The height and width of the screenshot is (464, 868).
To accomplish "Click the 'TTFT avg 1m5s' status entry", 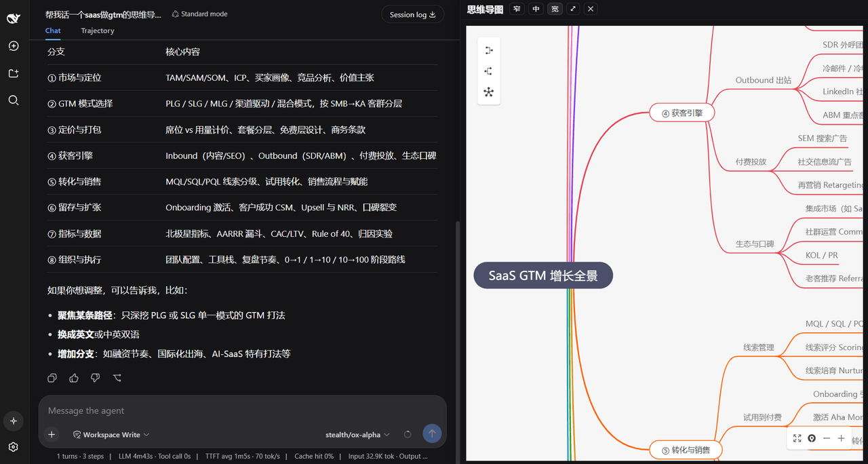I will pyautogui.click(x=243, y=457).
